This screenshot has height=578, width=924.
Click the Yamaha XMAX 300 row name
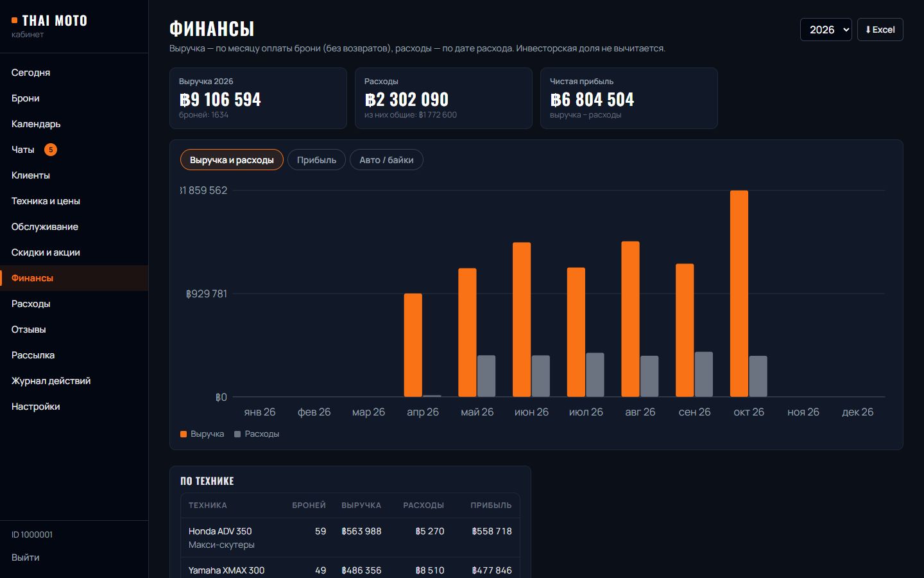(x=227, y=570)
